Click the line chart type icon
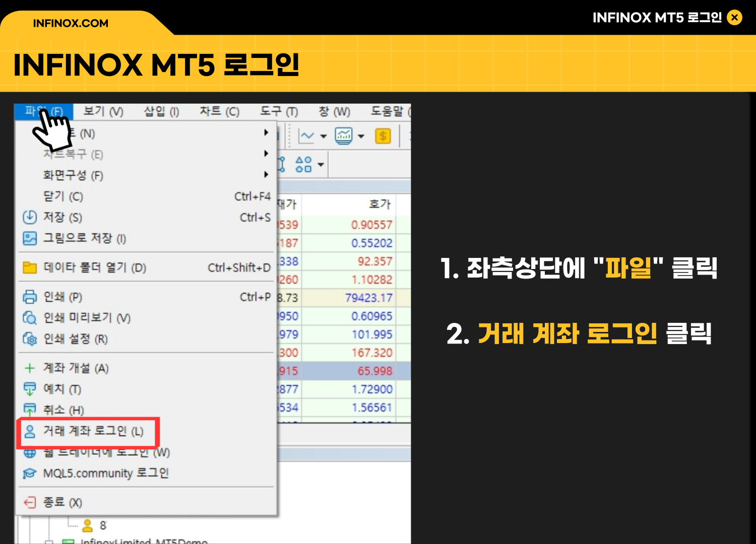Image resolution: width=756 pixels, height=544 pixels. coord(306,136)
